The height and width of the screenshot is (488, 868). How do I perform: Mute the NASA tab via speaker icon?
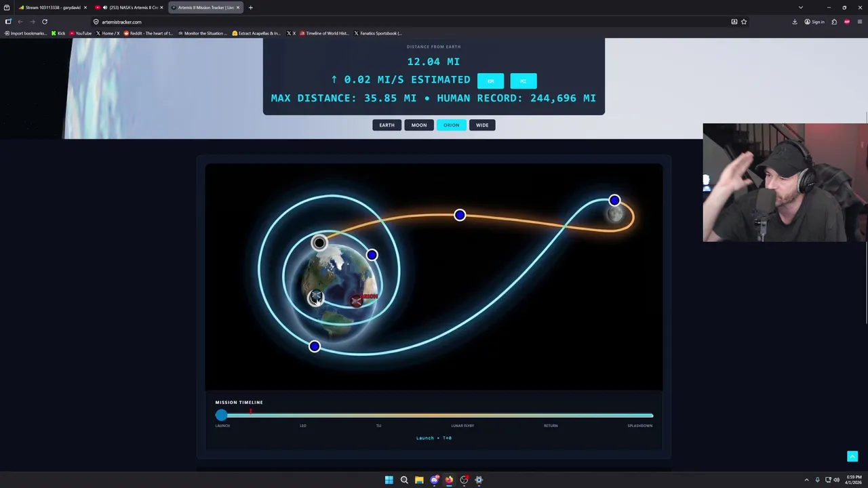coord(105,7)
